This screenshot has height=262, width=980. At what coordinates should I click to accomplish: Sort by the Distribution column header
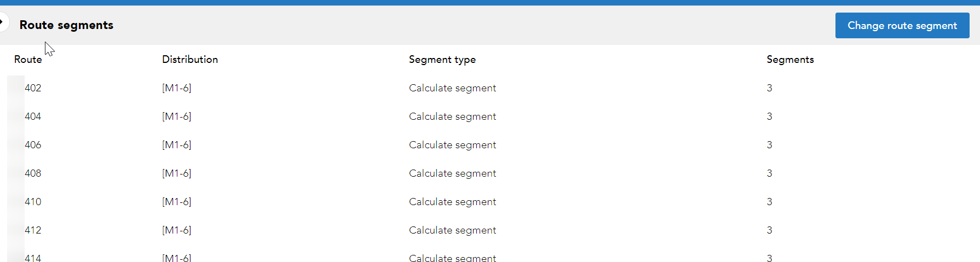[x=190, y=60]
